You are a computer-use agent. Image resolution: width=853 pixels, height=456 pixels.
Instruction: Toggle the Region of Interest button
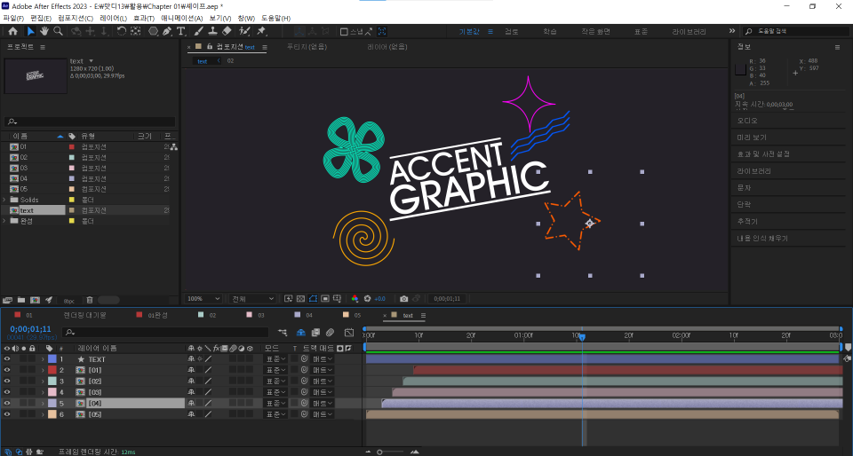click(325, 299)
